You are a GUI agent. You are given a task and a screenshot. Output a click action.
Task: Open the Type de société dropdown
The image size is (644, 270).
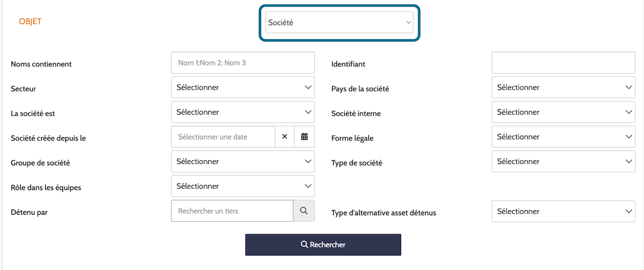click(563, 161)
